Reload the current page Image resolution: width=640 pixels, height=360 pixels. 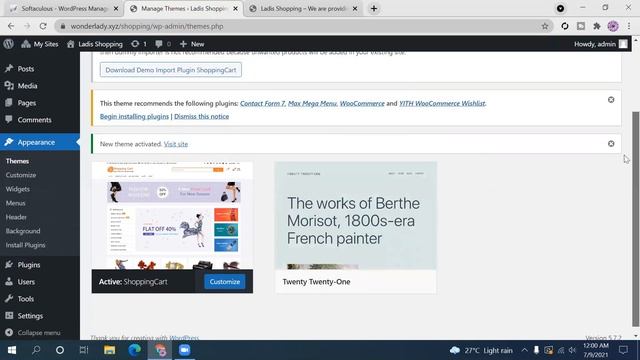click(x=43, y=26)
